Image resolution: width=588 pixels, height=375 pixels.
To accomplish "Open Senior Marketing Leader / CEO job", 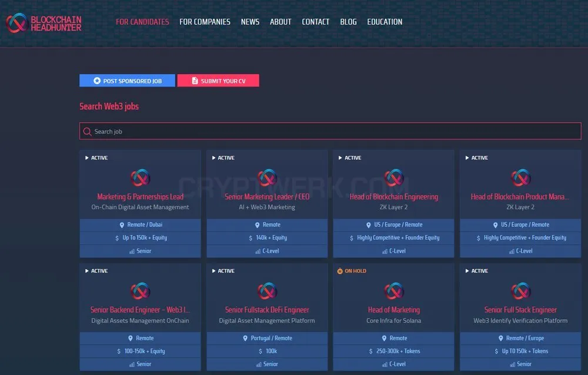I will [x=267, y=197].
